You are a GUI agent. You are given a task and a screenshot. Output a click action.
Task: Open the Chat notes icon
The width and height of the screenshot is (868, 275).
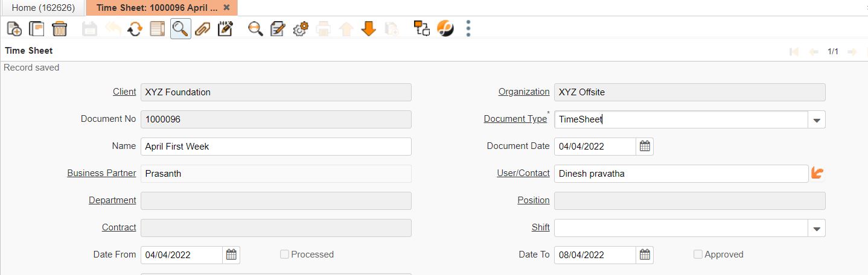pyautogui.click(x=225, y=28)
